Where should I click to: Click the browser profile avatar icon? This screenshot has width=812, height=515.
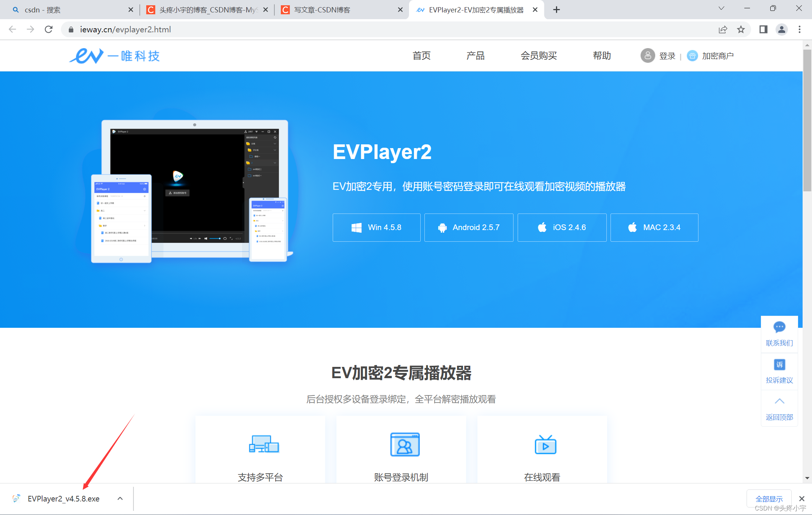[x=782, y=29]
